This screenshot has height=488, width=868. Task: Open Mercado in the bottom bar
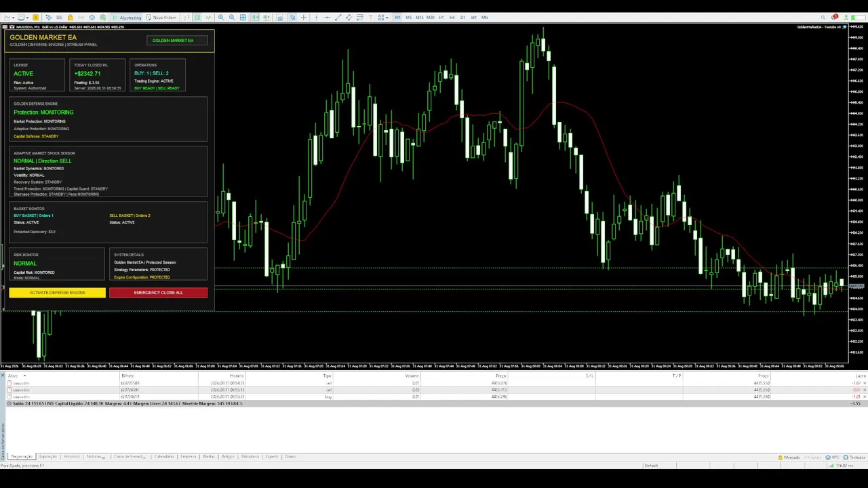click(789, 457)
